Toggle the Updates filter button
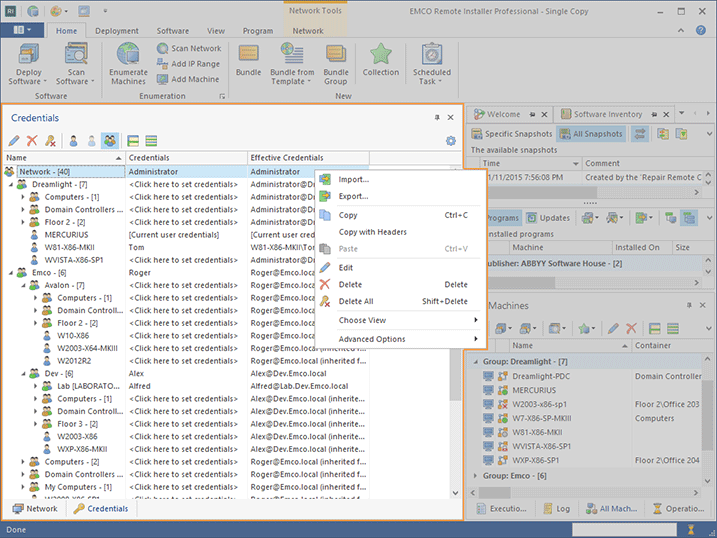717x538 pixels. [548, 218]
